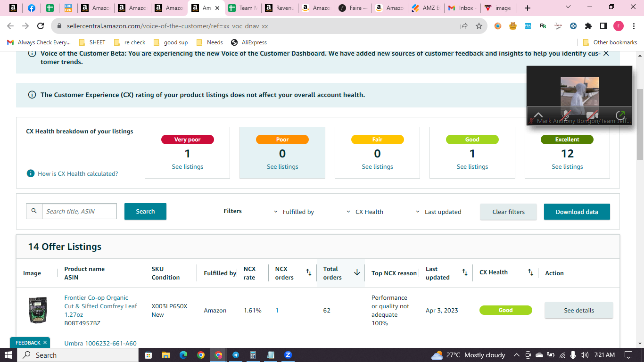Click the page vertical scrollbar thumb
This screenshot has width=644, height=362.
tap(640, 124)
